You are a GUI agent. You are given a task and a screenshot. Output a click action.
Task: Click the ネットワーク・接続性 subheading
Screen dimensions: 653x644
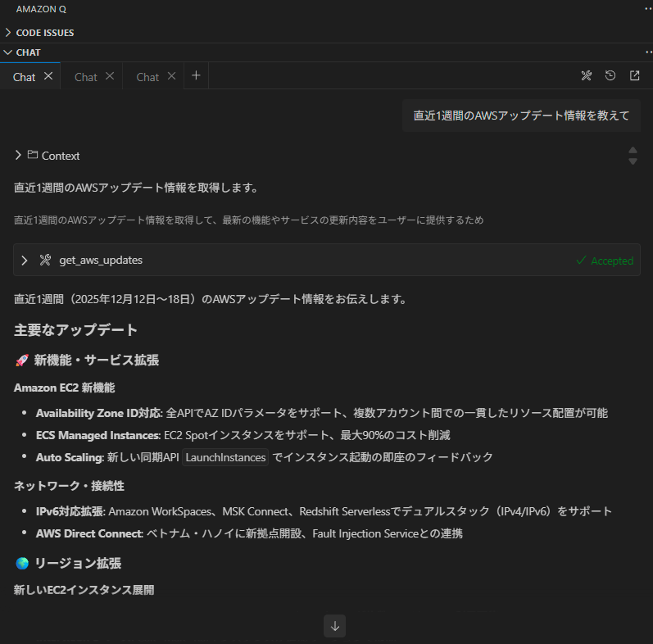coord(69,486)
